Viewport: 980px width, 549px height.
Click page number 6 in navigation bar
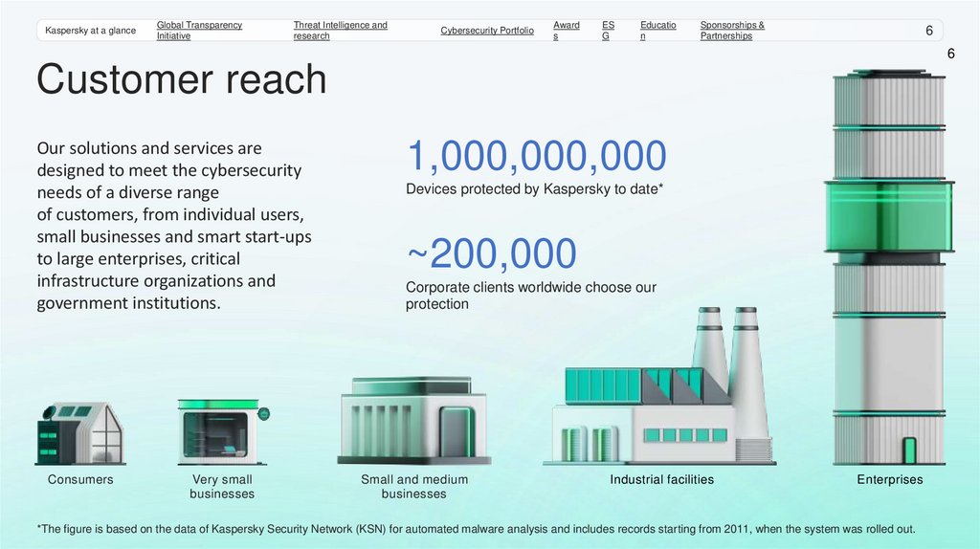(929, 31)
